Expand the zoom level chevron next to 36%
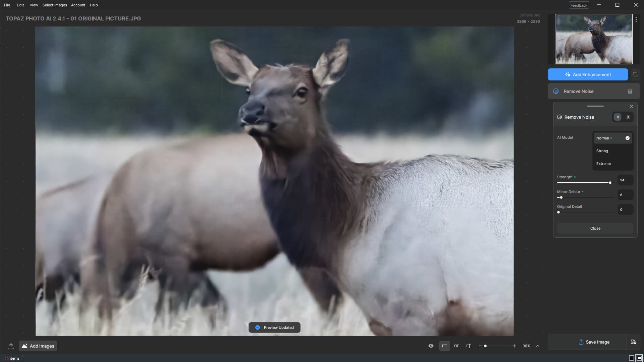 [x=538, y=346]
